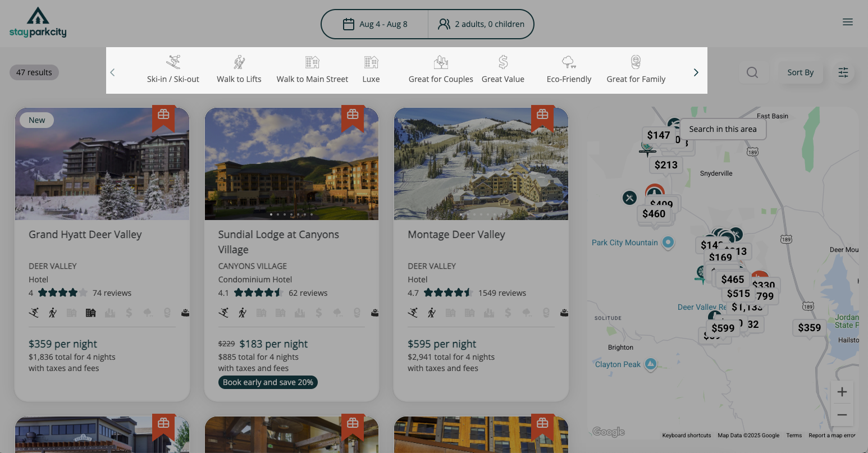The width and height of the screenshot is (868, 453).
Task: Click the walking icon on Grand Hyatt card
Action: [x=53, y=313]
